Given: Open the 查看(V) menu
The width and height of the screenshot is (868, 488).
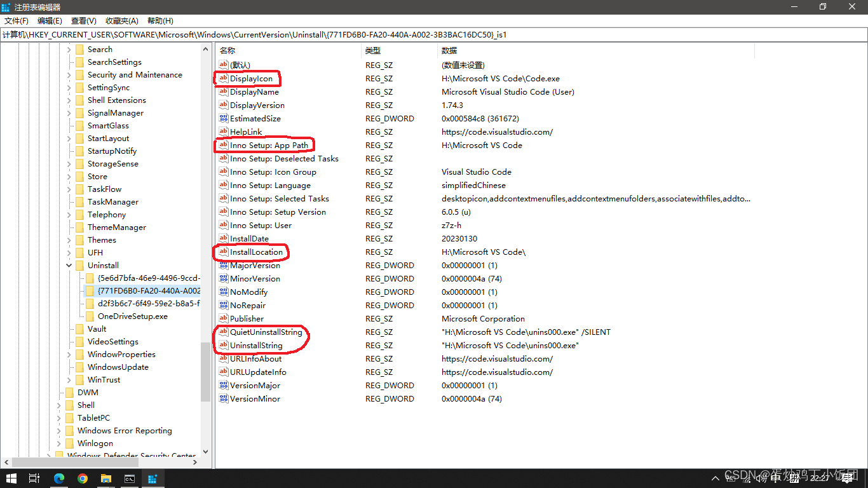Looking at the screenshot, I should click(x=84, y=21).
